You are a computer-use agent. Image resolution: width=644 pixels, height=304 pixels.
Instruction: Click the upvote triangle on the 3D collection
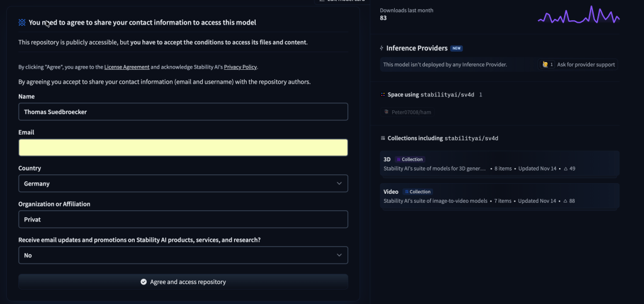tap(565, 169)
